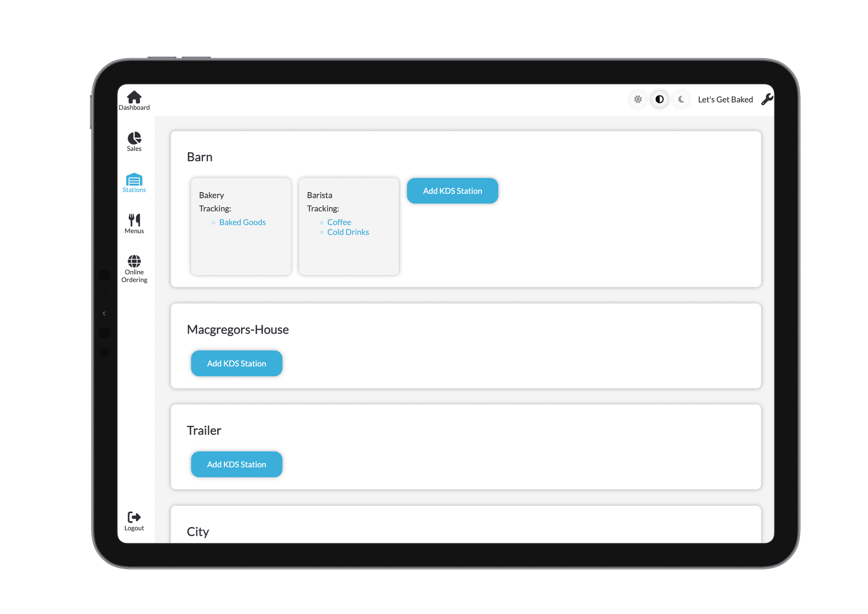Add KDS Station to Trailer
Image resolution: width=868 pixels, height=614 pixels.
(236, 464)
